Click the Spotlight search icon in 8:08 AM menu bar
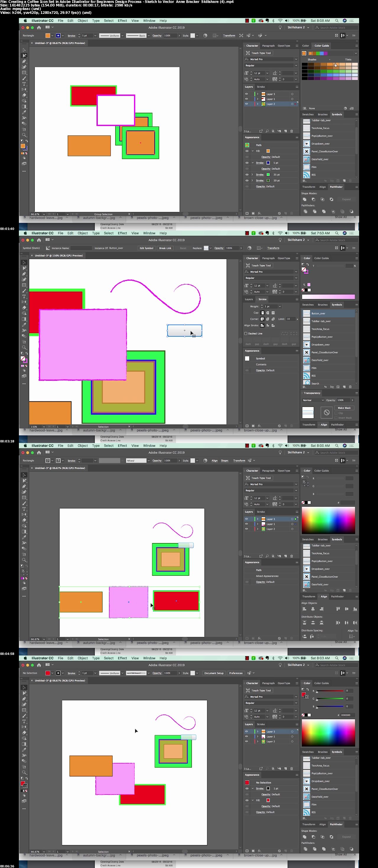 [337, 21]
